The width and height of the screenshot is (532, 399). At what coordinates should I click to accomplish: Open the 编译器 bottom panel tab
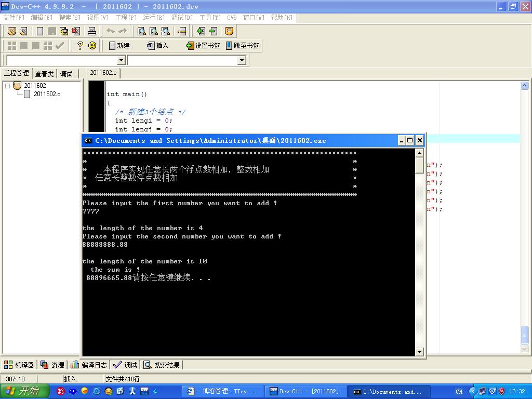(19, 365)
